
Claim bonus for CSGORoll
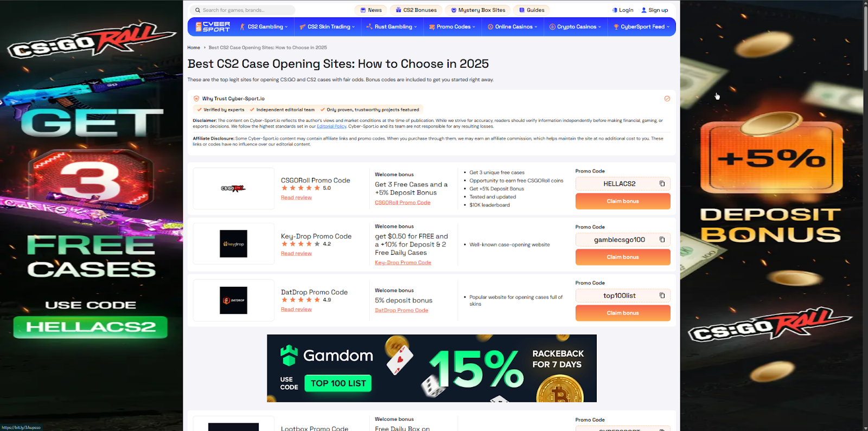click(622, 201)
